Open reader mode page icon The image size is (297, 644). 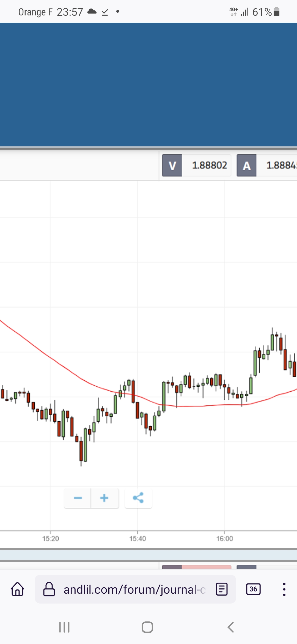222,589
